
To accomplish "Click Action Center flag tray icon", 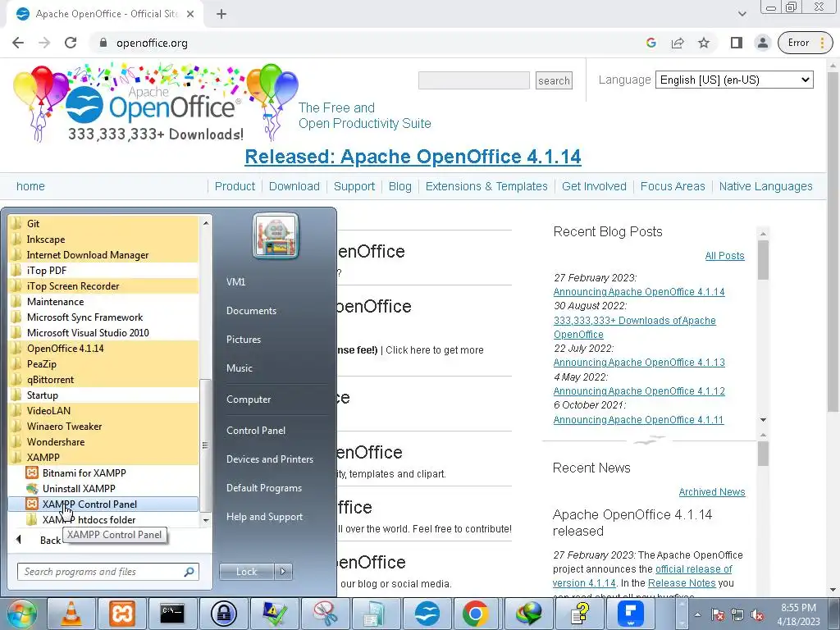I will [x=717, y=614].
